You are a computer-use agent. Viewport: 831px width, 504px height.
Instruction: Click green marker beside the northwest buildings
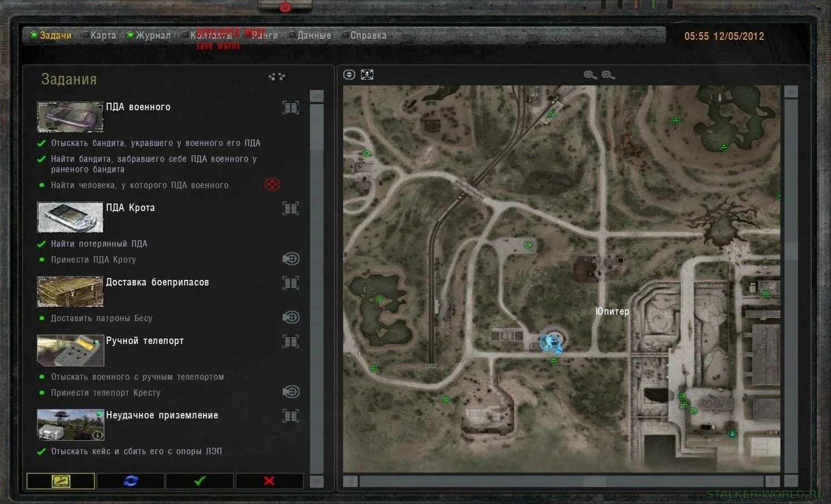click(x=367, y=153)
